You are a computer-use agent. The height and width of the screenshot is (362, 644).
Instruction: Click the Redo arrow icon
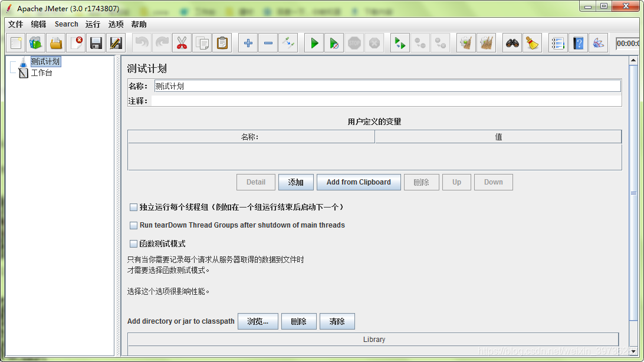click(162, 43)
